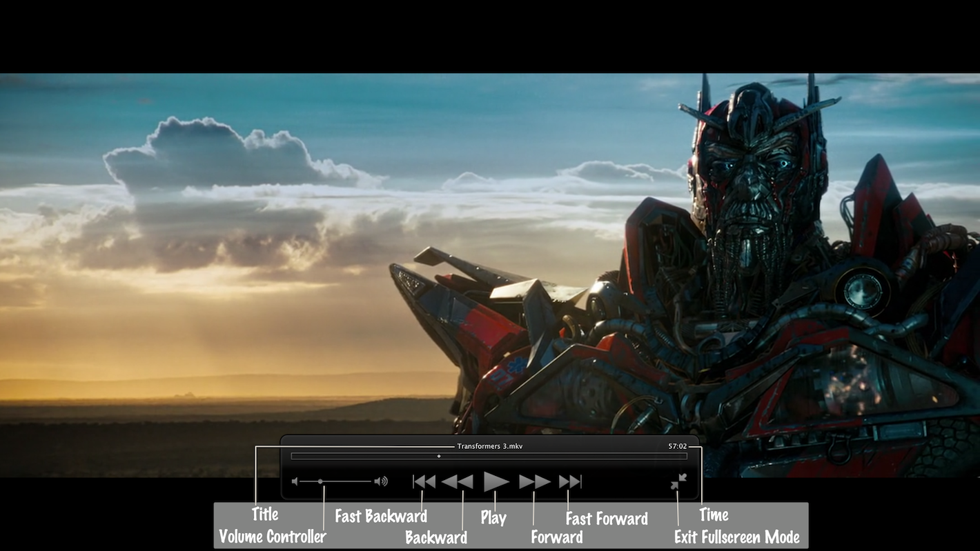
Task: Select the "Volume Controller" annotation label
Action: (x=272, y=537)
